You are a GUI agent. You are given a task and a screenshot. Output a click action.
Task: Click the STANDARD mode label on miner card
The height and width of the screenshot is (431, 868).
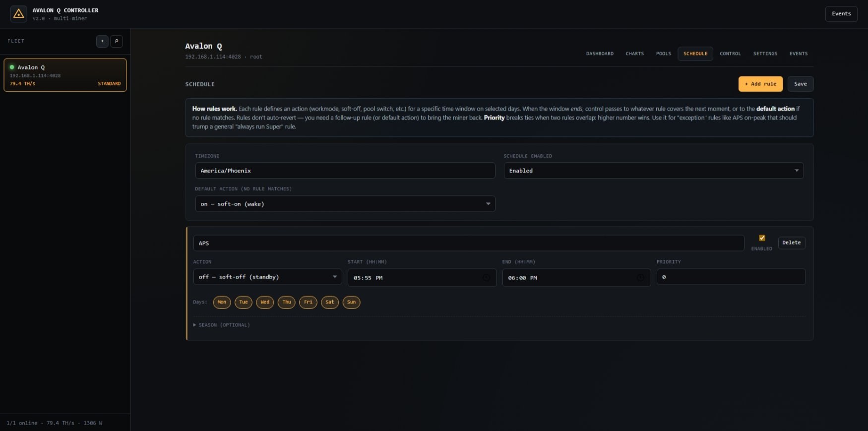coord(109,84)
